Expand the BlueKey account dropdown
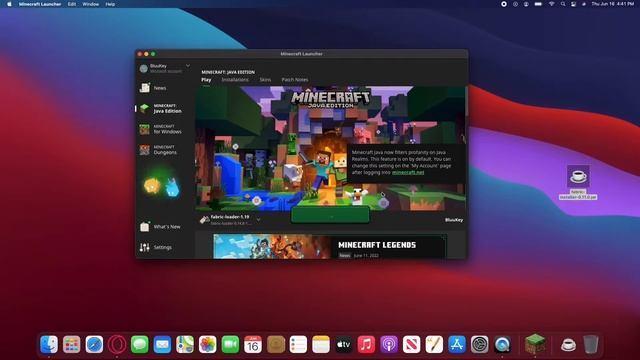The height and width of the screenshot is (360, 640). tap(188, 66)
